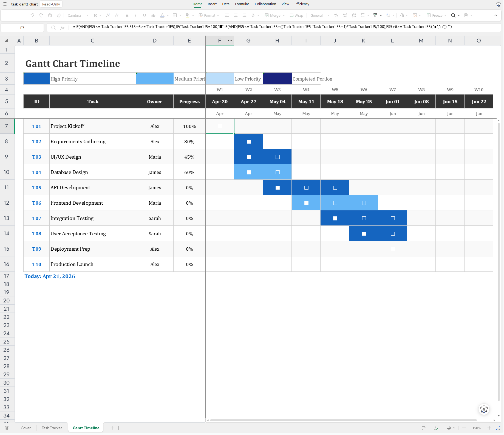This screenshot has height=435, width=504.
Task: Click the 150% zoom level
Action: [477, 428]
